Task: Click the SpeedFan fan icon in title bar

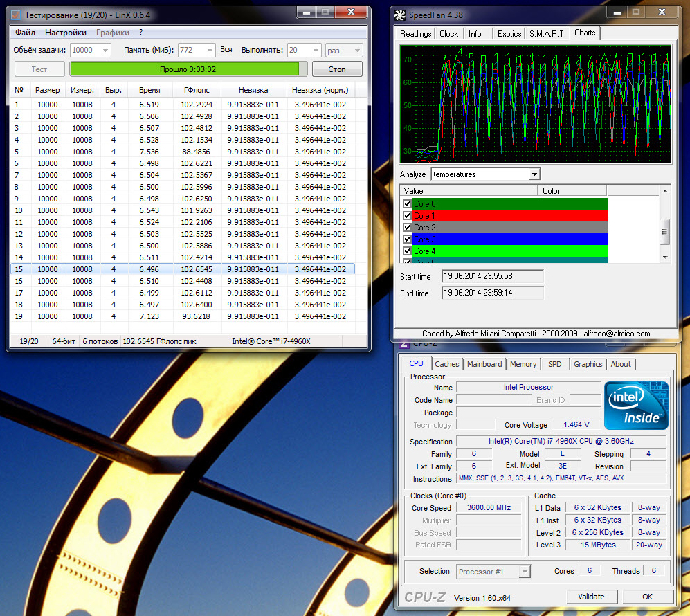Action: pos(399,15)
